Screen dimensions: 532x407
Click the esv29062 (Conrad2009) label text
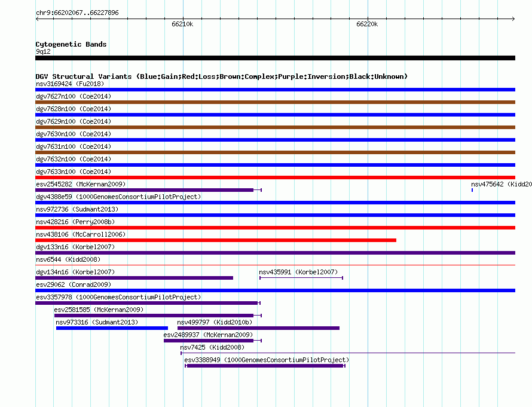74,284
